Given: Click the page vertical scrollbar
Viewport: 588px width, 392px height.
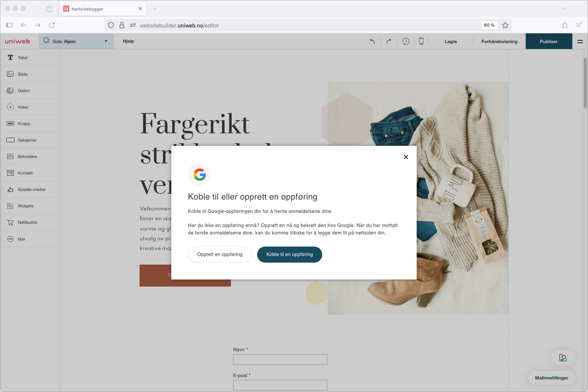Looking at the screenshot, I should pos(585,83).
